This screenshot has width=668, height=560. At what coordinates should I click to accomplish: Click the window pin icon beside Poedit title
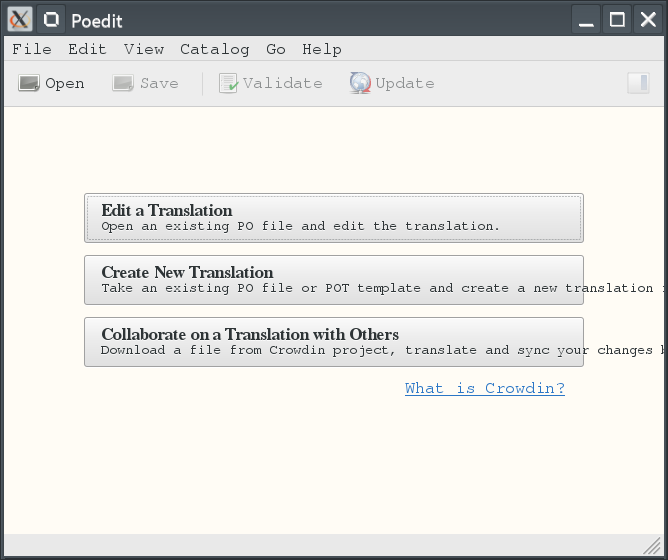click(51, 19)
